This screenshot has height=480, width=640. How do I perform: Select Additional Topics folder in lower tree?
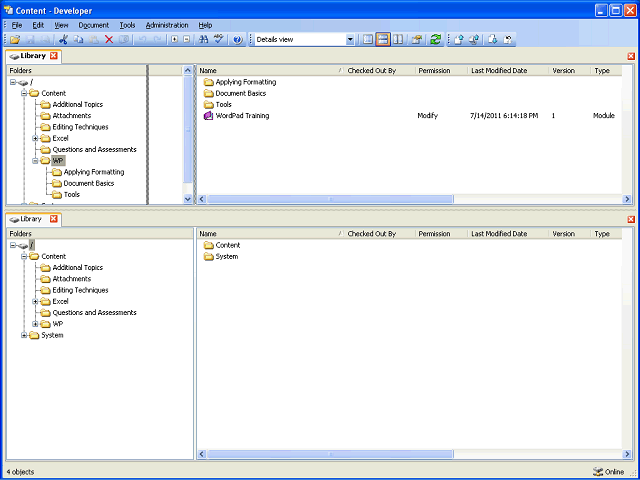point(78,268)
